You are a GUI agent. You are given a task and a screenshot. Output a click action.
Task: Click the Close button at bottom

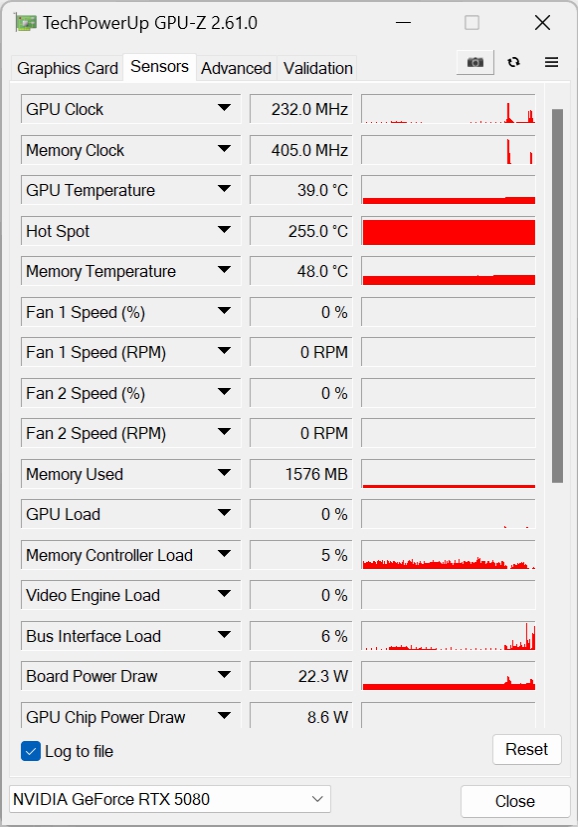click(x=515, y=801)
